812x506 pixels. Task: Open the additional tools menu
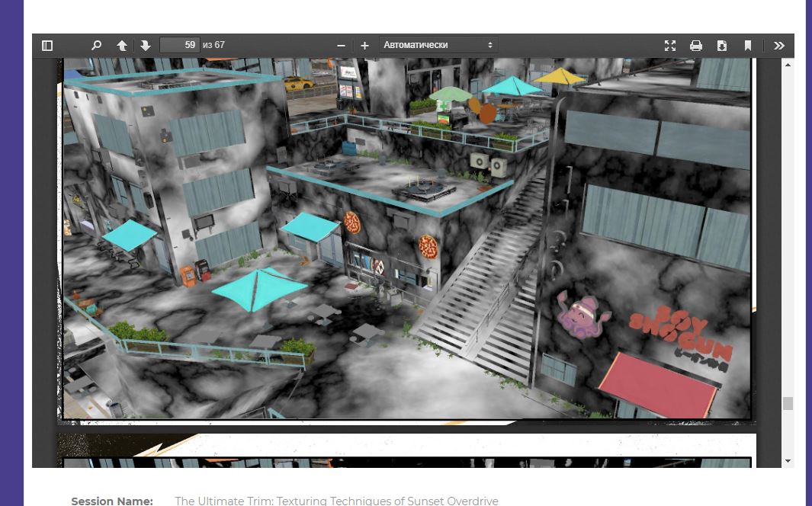click(x=779, y=46)
